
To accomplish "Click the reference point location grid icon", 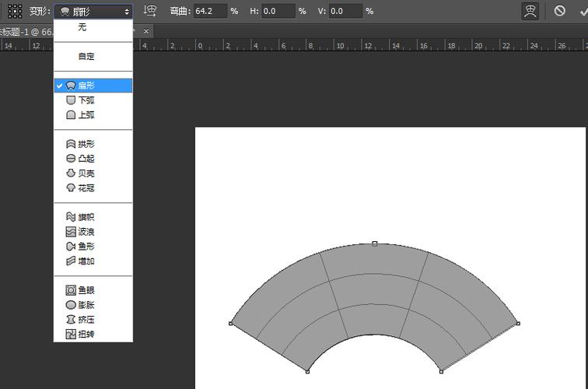I will click(14, 11).
